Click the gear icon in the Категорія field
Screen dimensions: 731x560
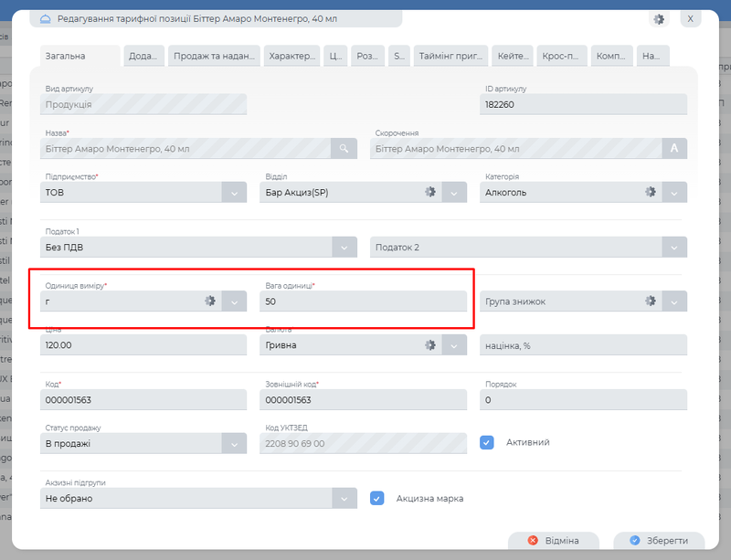[x=651, y=192]
